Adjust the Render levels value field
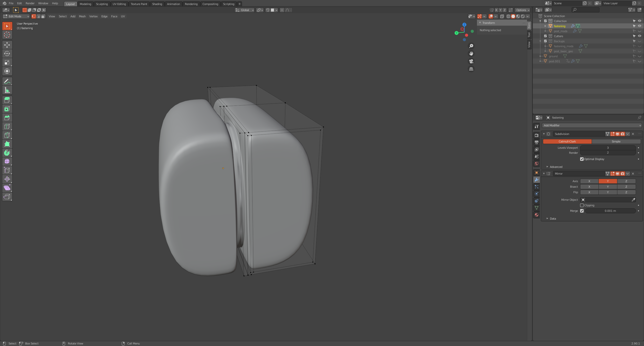This screenshot has height=346, width=644. 608,153
